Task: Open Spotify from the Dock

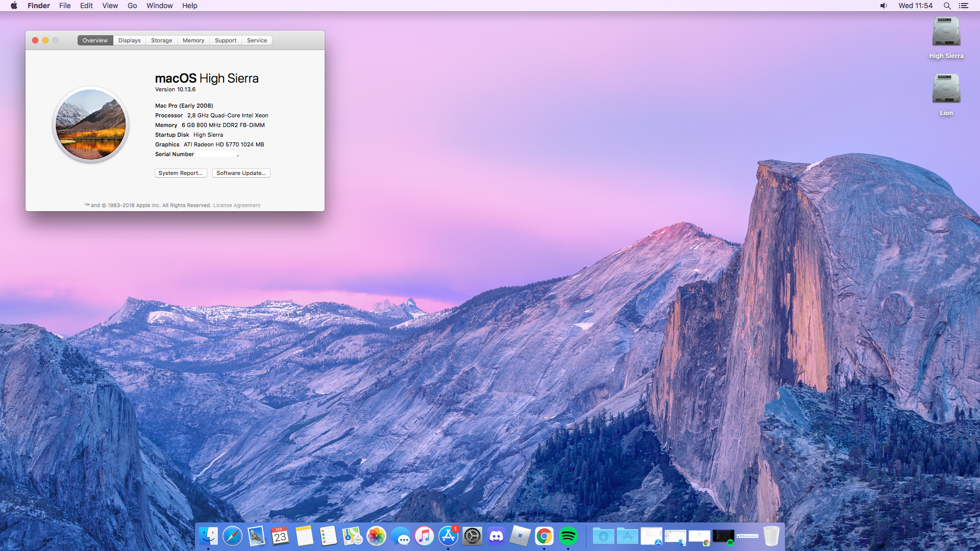Action: (x=568, y=536)
